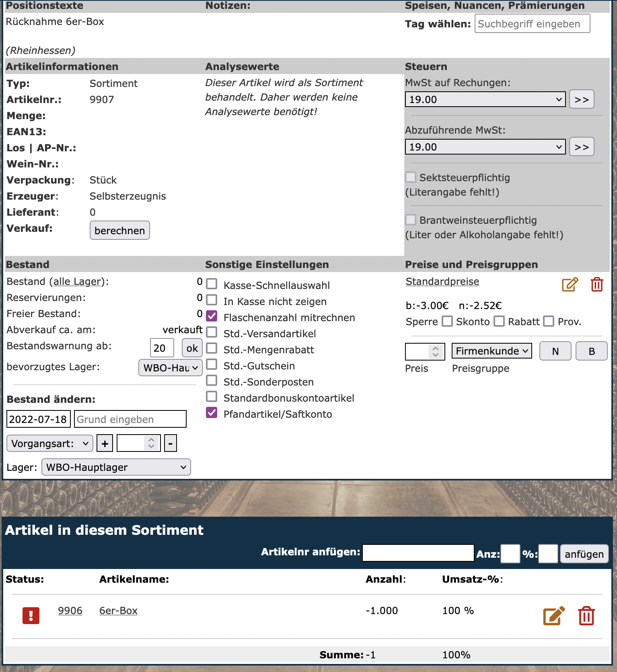Open the WBO-Hauptlager Lager dropdown

(116, 467)
